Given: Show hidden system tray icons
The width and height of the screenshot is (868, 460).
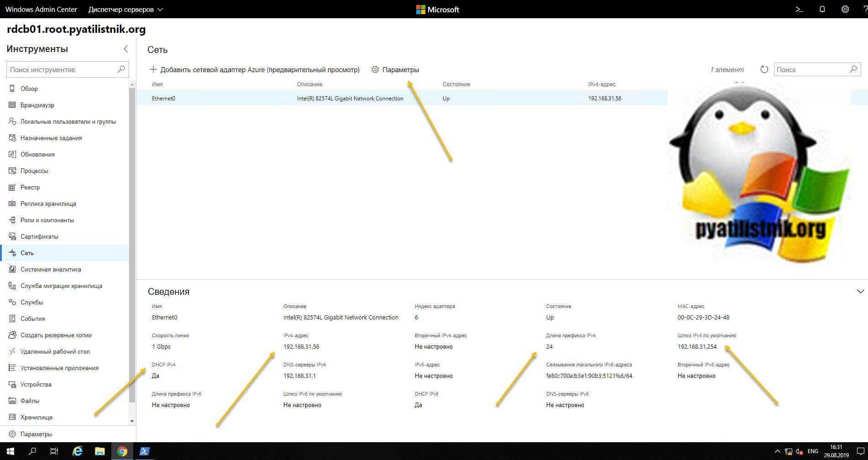Looking at the screenshot, I should click(778, 451).
